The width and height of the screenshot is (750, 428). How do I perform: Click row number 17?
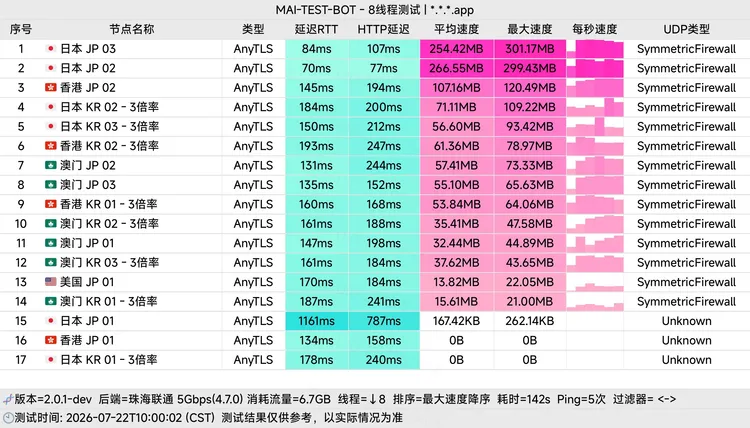[x=21, y=360]
